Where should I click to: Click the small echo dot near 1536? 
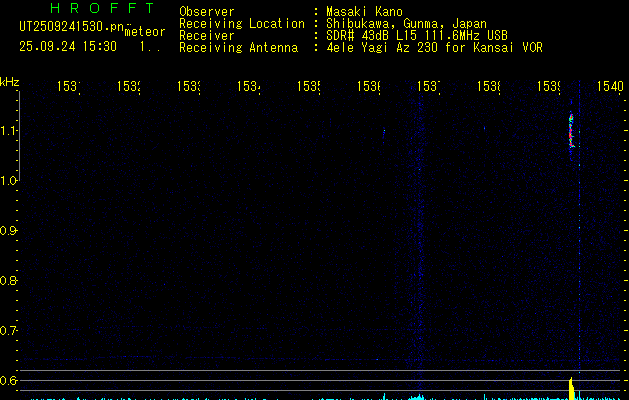(384, 131)
